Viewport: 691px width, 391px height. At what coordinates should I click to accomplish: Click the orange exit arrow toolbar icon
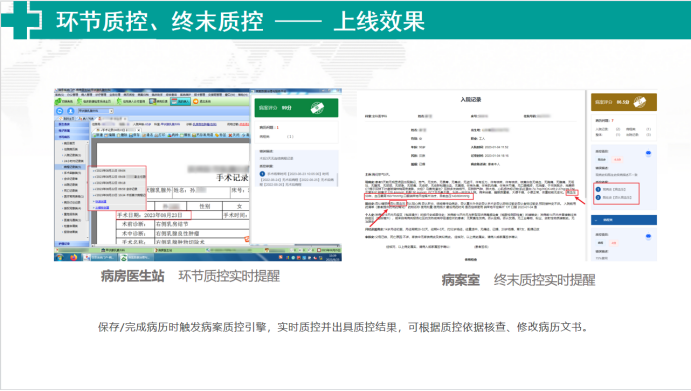pyautogui.click(x=196, y=101)
